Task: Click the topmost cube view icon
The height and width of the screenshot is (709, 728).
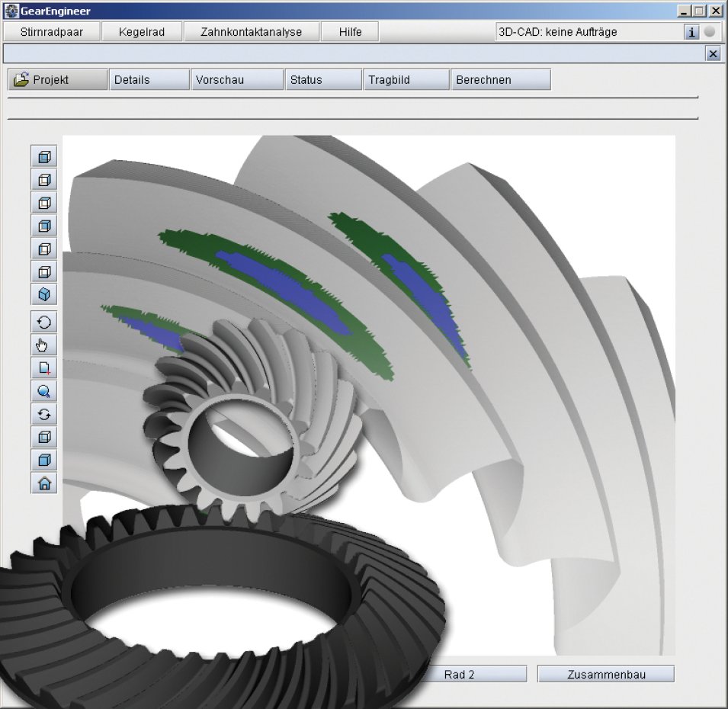Action: pyautogui.click(x=44, y=157)
